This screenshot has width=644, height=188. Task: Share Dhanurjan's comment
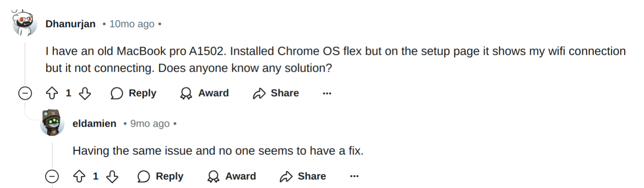pyautogui.click(x=276, y=93)
